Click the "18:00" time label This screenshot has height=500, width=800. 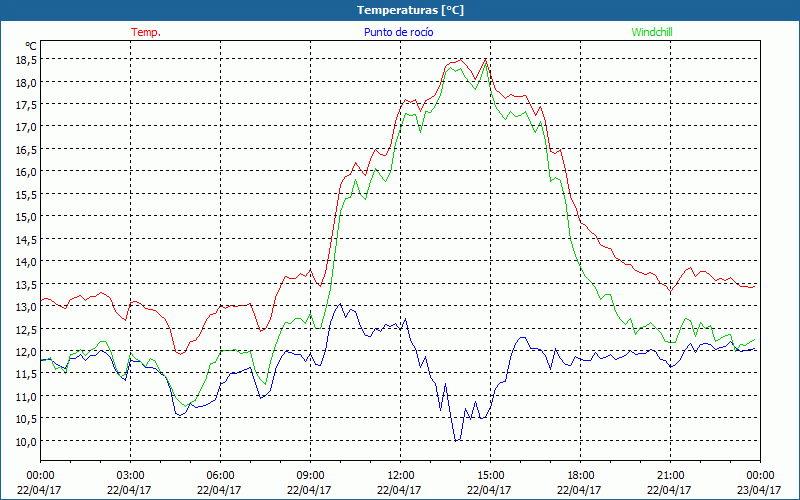click(580, 476)
